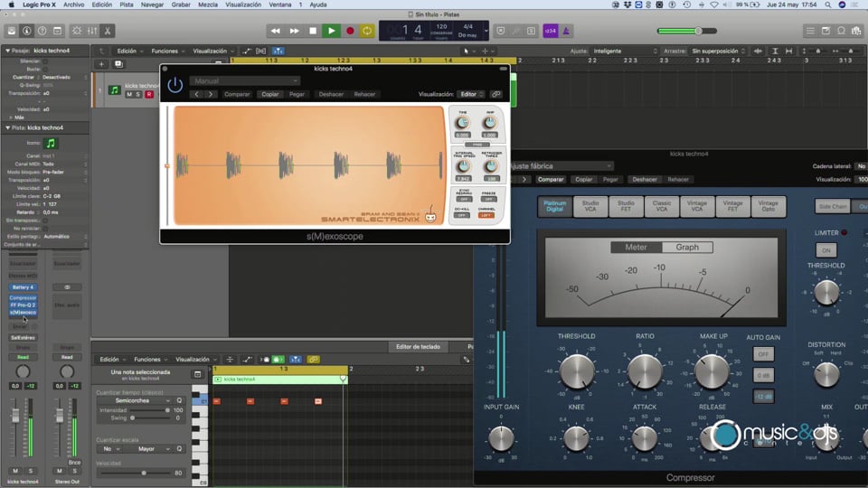Toggle the metronome click button
Screen dimensions: 868x488
(566, 31)
